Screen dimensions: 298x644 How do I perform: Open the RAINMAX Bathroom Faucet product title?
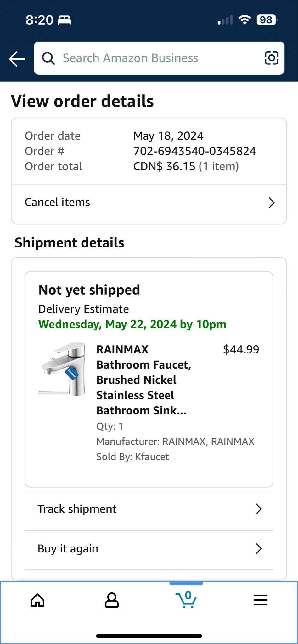point(143,380)
